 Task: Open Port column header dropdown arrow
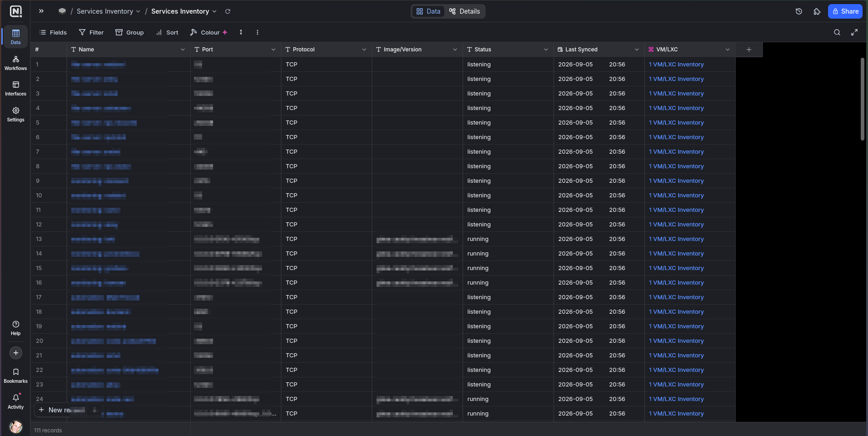coord(273,50)
